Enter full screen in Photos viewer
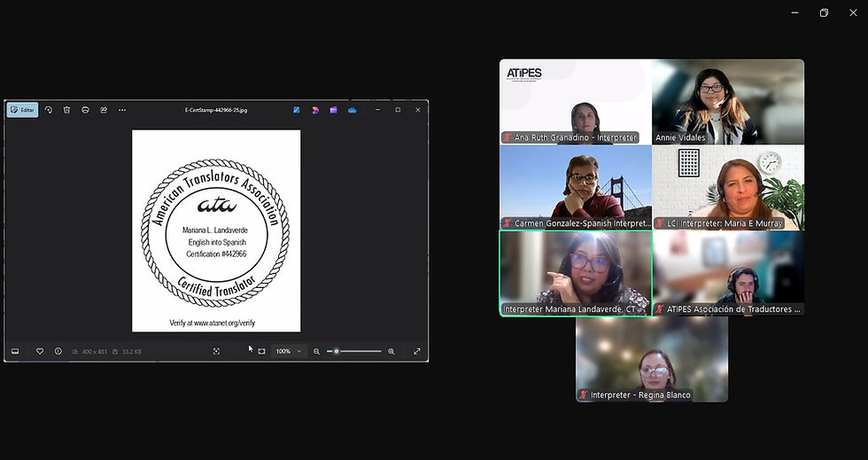This screenshot has width=868, height=460. [x=417, y=351]
